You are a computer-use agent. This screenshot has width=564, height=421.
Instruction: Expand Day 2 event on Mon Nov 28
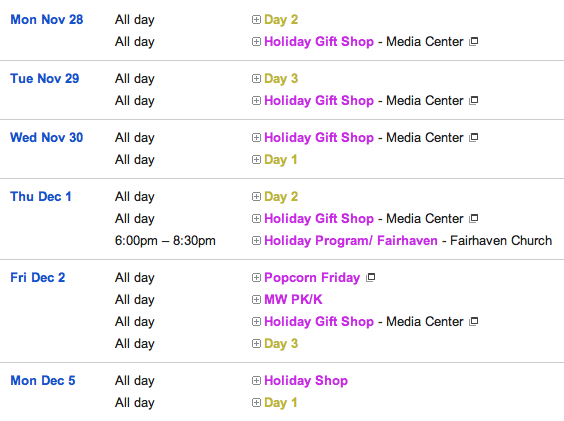(x=256, y=19)
